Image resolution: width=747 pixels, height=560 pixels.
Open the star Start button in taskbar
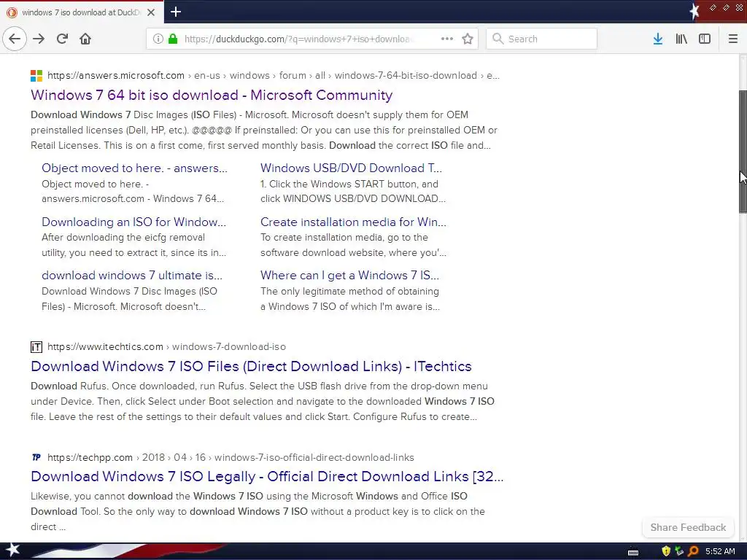point(12,550)
